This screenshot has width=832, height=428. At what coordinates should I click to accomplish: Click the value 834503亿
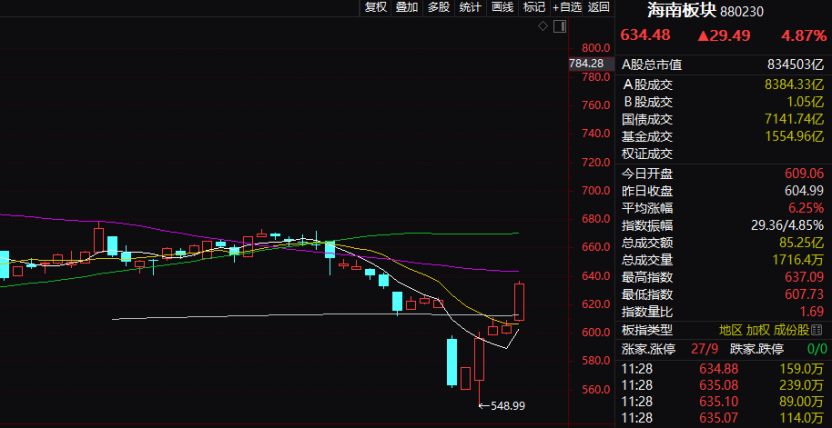tap(795, 65)
